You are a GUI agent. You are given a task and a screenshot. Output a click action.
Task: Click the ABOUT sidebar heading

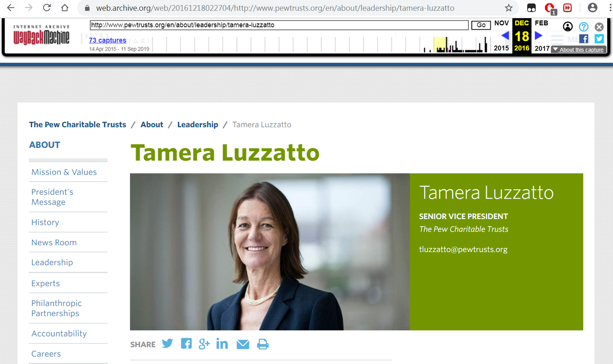pos(45,145)
